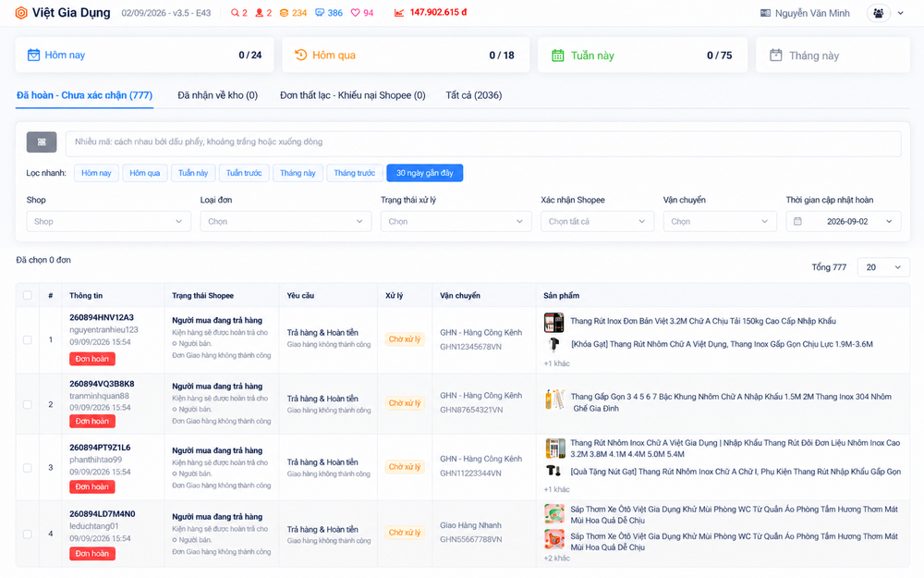
Task: Click the Sản phẩm column header
Action: (x=561, y=296)
